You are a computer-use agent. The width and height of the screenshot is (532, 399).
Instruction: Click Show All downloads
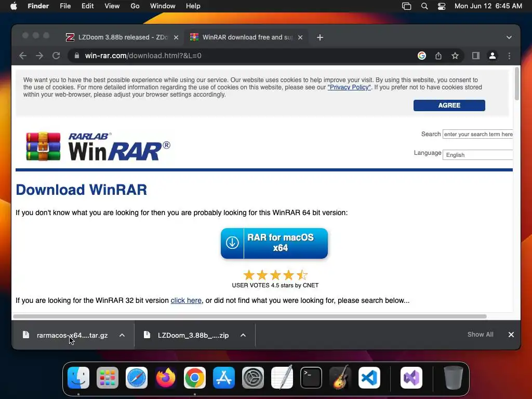click(x=480, y=335)
